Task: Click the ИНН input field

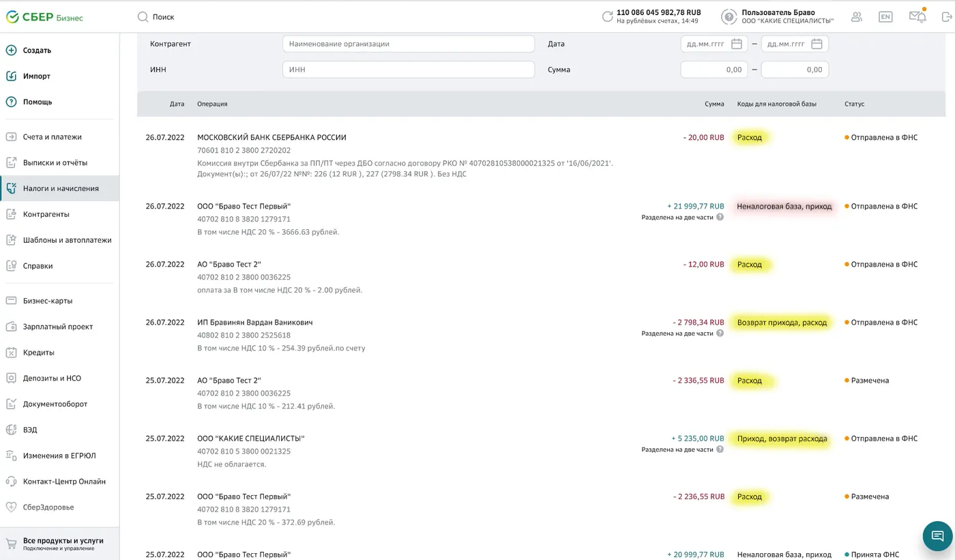Action: (x=409, y=70)
